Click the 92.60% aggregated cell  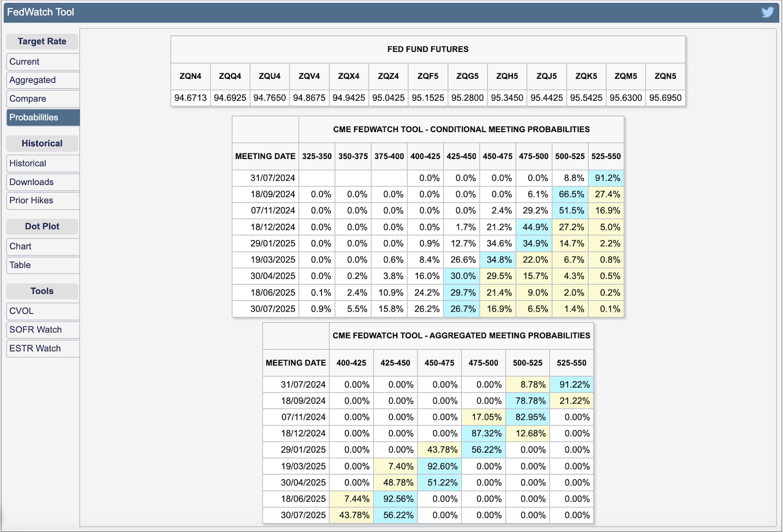[x=439, y=466]
